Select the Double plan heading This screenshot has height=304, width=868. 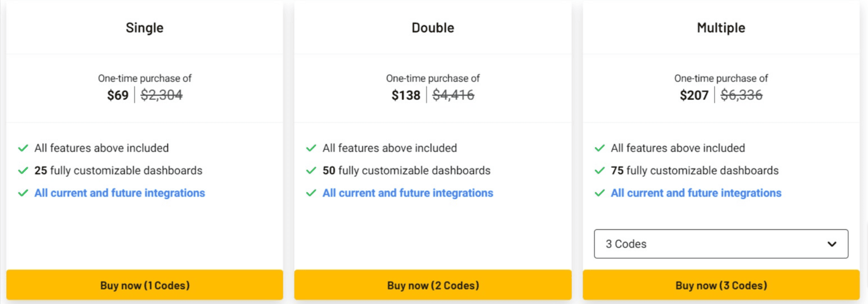point(433,28)
